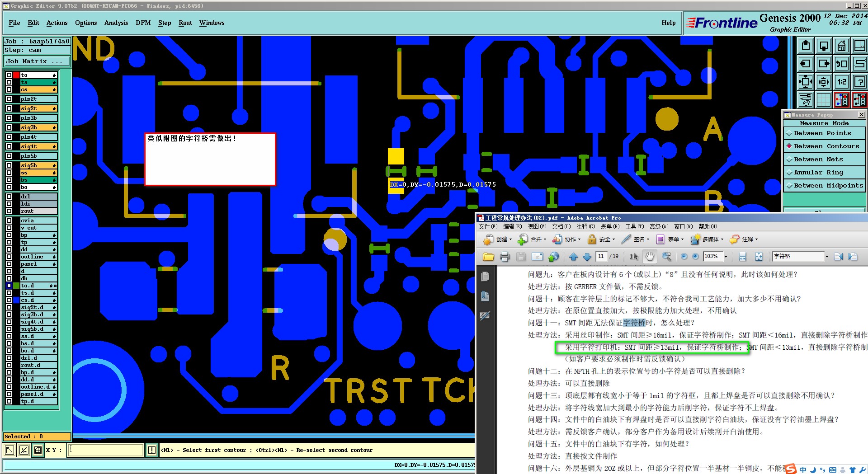Toggle checkbox for layer outline
868x474 pixels.
(9, 257)
